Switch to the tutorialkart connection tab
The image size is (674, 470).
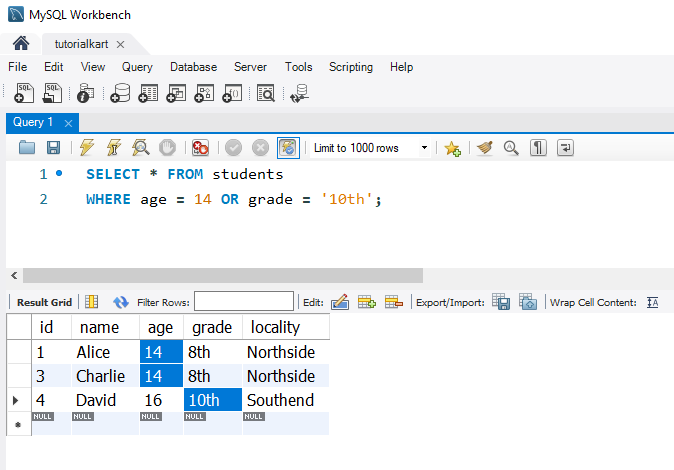click(81, 44)
